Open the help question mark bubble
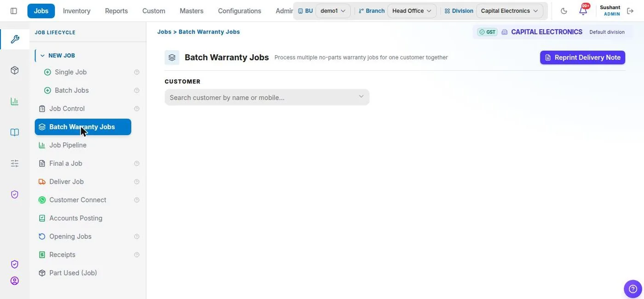 pyautogui.click(x=632, y=289)
